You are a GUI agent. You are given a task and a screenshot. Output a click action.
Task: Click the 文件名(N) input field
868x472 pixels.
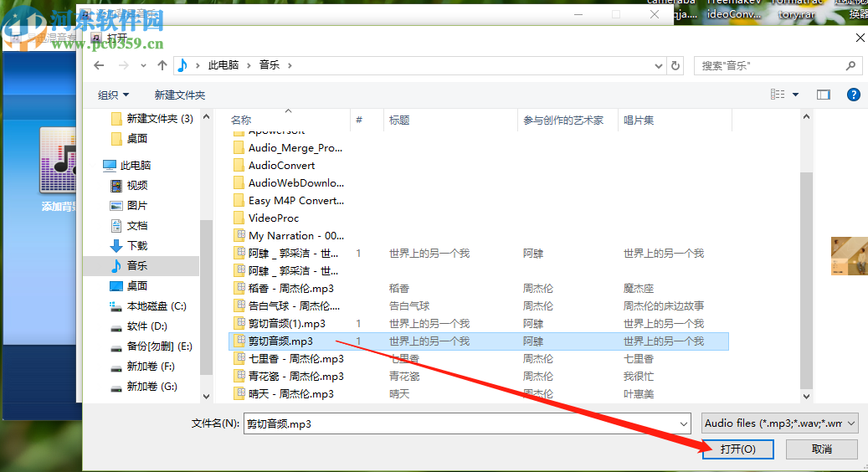pos(460,423)
